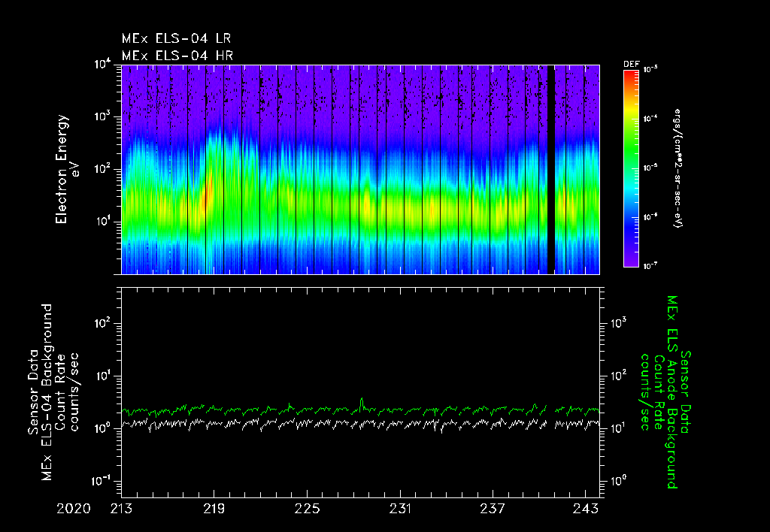Click x-axis tick label 243

[x=586, y=509]
